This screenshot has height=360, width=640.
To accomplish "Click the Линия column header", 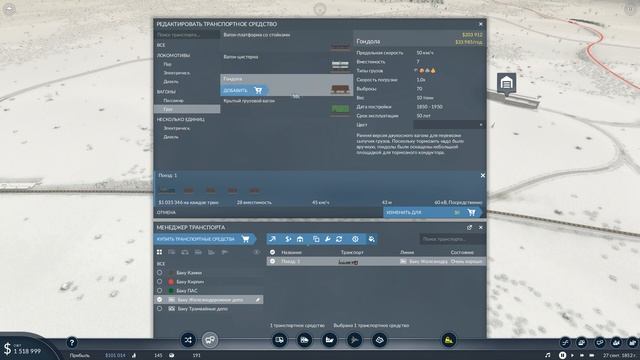I will point(407,252).
